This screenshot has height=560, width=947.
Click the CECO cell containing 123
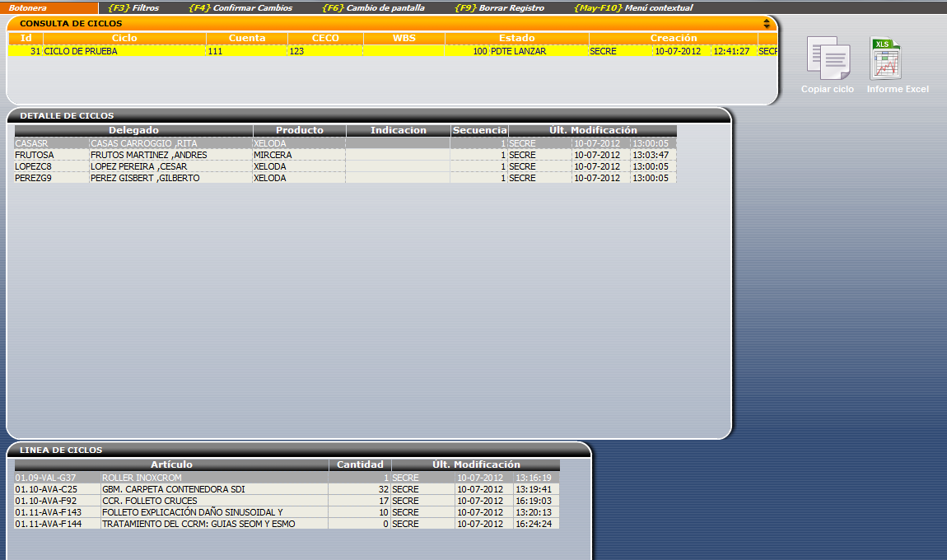click(324, 51)
